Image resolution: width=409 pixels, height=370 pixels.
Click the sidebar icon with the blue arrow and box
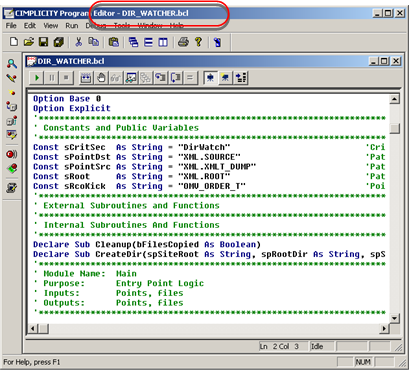pyautogui.click(x=12, y=107)
